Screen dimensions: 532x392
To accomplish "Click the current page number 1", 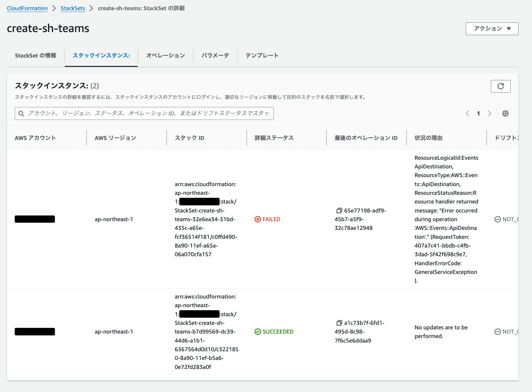I will tap(478, 113).
